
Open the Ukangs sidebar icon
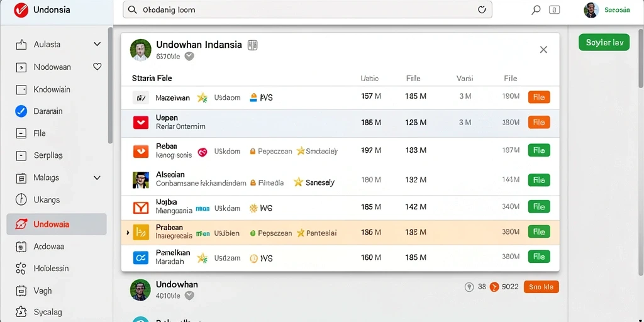[21, 199]
